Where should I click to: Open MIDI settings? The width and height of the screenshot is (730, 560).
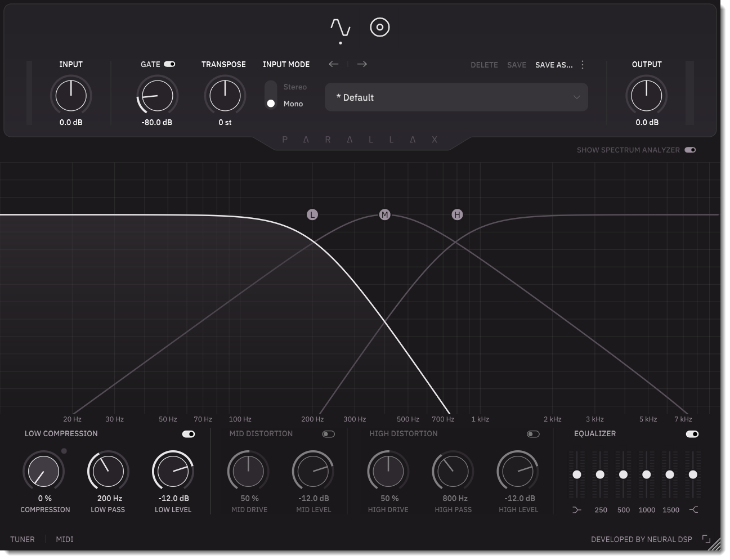click(x=65, y=539)
